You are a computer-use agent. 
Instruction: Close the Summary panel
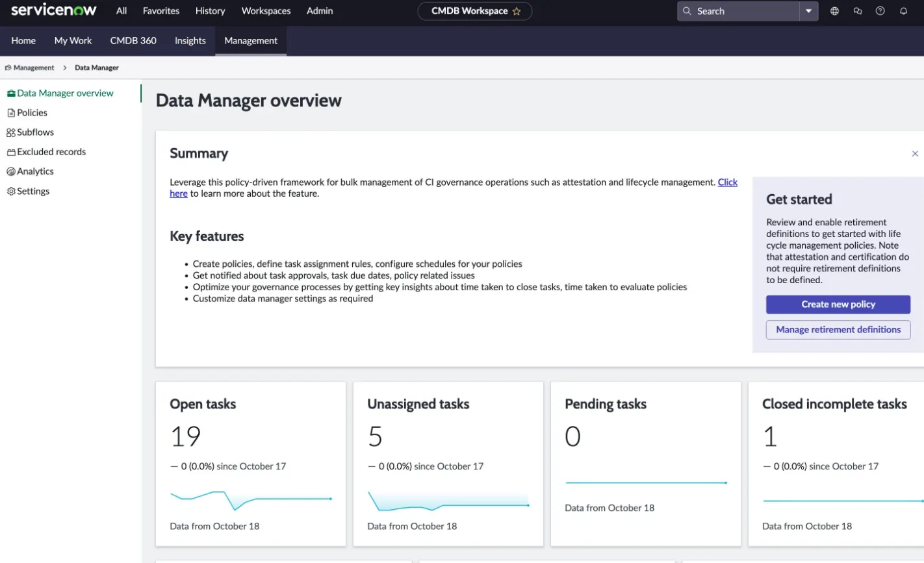point(915,154)
